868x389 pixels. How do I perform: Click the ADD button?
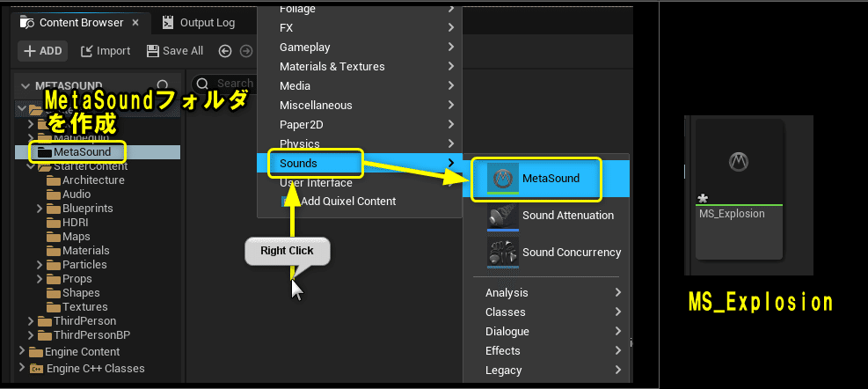click(x=42, y=51)
